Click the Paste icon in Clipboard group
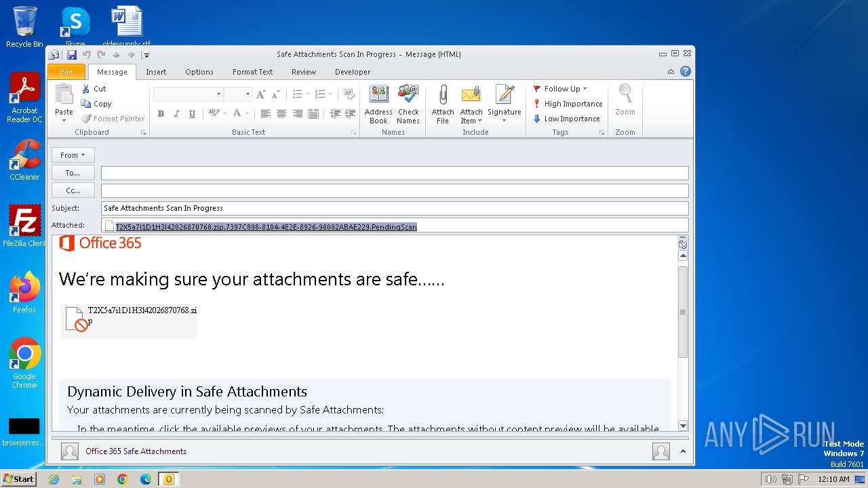This screenshot has height=488, width=868. click(64, 95)
